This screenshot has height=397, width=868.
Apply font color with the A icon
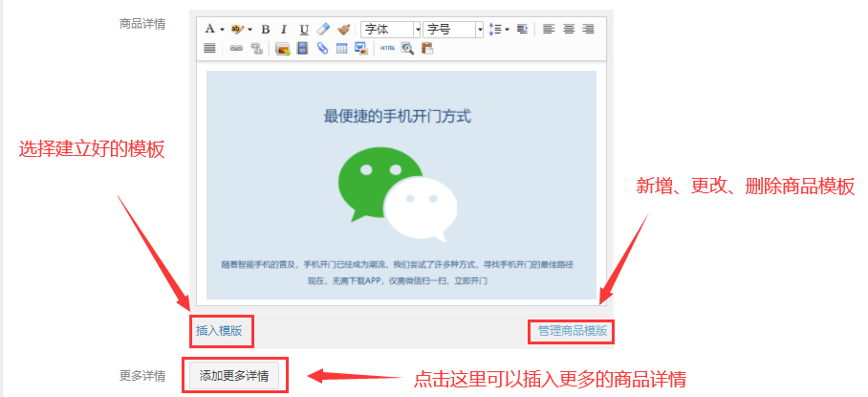pos(209,30)
